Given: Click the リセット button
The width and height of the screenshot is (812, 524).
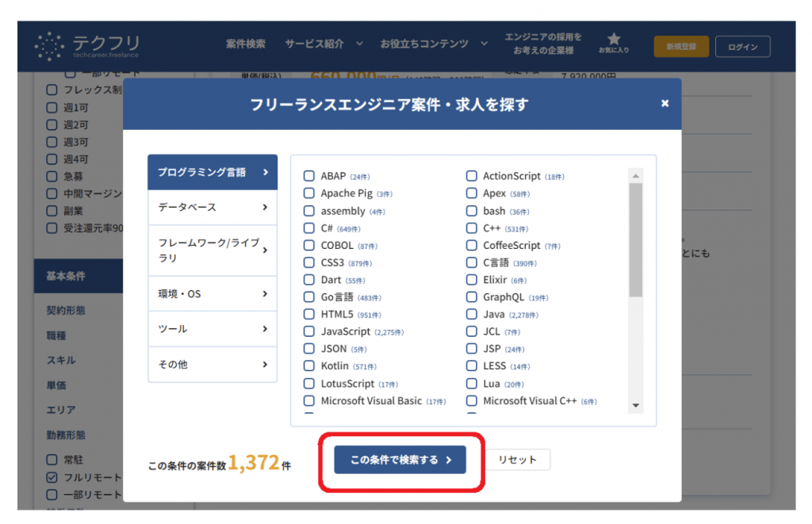Looking at the screenshot, I should (x=518, y=460).
